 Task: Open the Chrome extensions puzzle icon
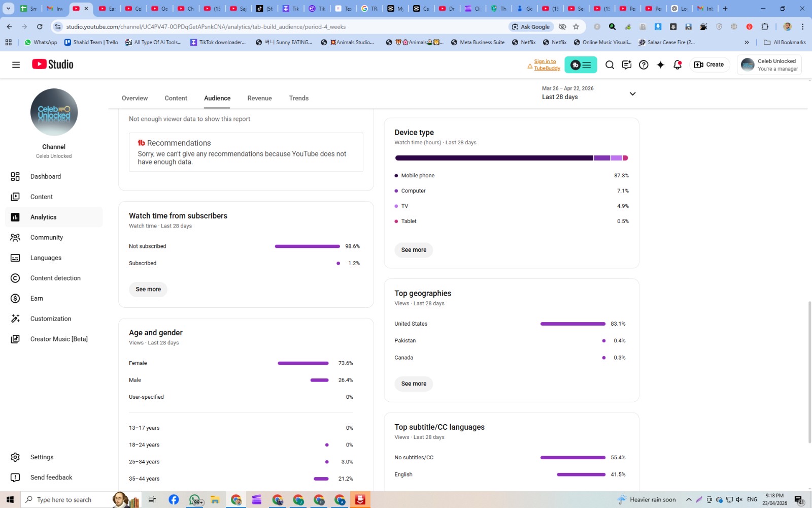point(765,27)
